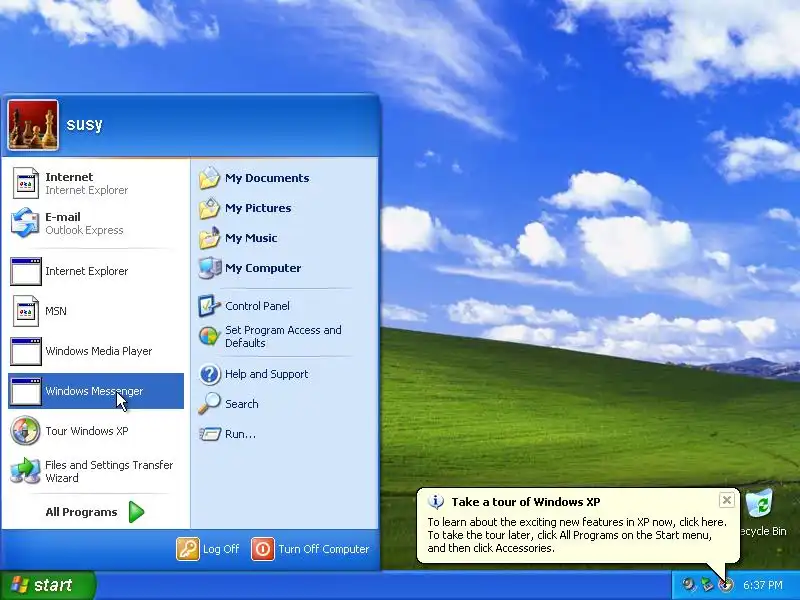The image size is (800, 600).
Task: Click the Search magnifying glass icon
Action: (x=209, y=404)
